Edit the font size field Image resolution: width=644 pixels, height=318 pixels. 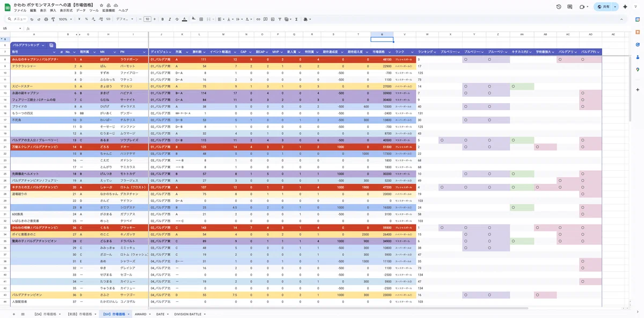(148, 19)
